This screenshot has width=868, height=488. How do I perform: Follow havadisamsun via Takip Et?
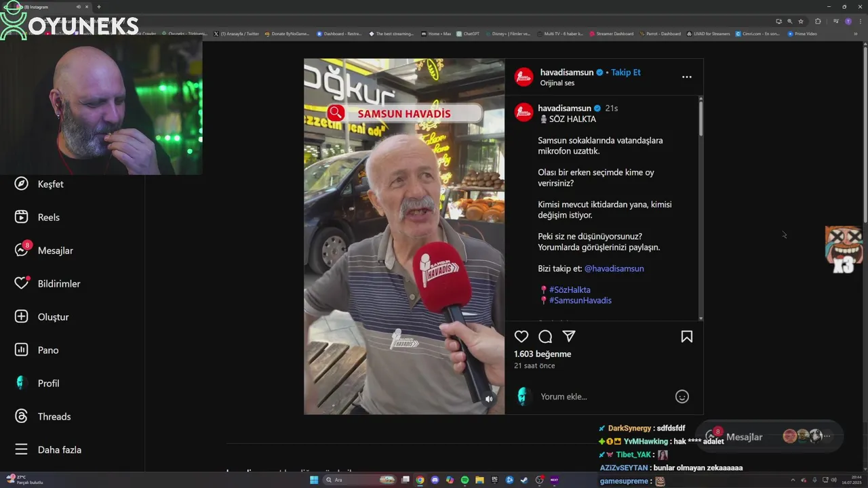point(625,72)
